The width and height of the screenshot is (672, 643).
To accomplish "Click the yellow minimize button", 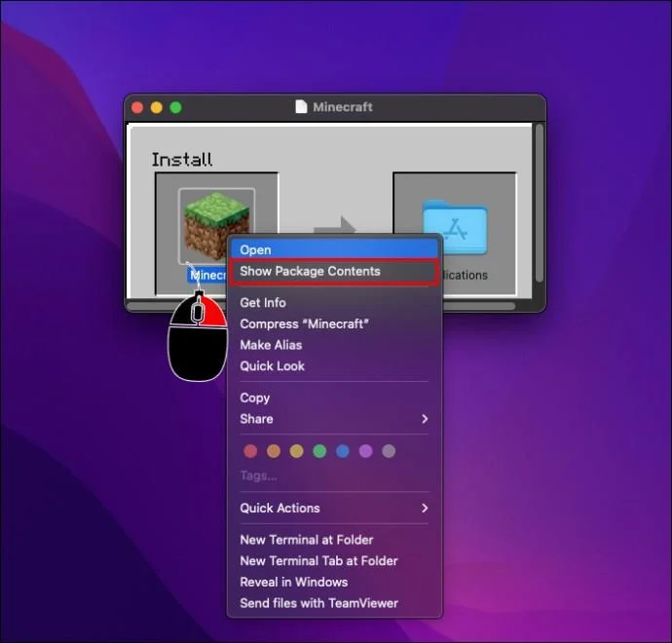I will pyautogui.click(x=157, y=107).
